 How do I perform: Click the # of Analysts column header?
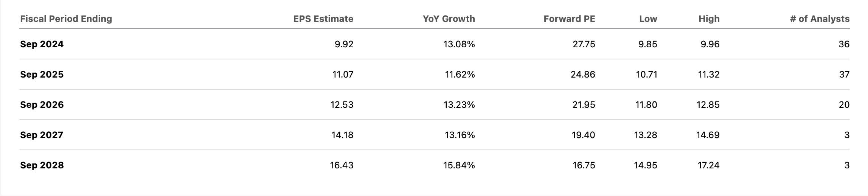tap(820, 19)
